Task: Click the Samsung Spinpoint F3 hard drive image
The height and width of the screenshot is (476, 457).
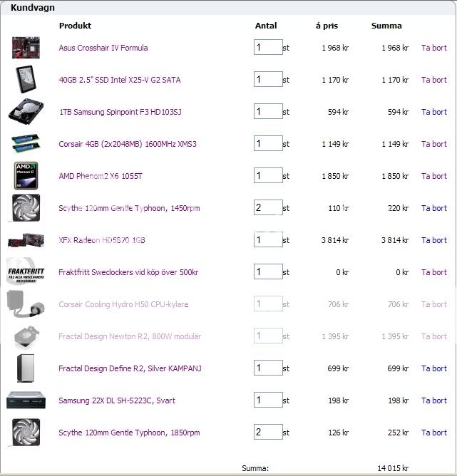Action: click(x=26, y=112)
